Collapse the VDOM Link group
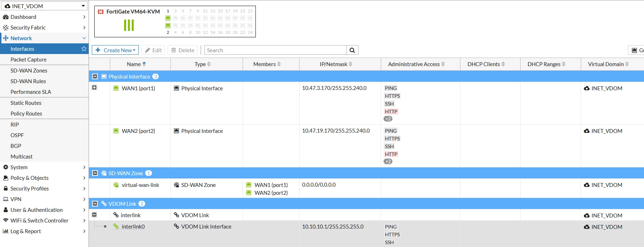The height and width of the screenshot is (247, 644). 95,204
